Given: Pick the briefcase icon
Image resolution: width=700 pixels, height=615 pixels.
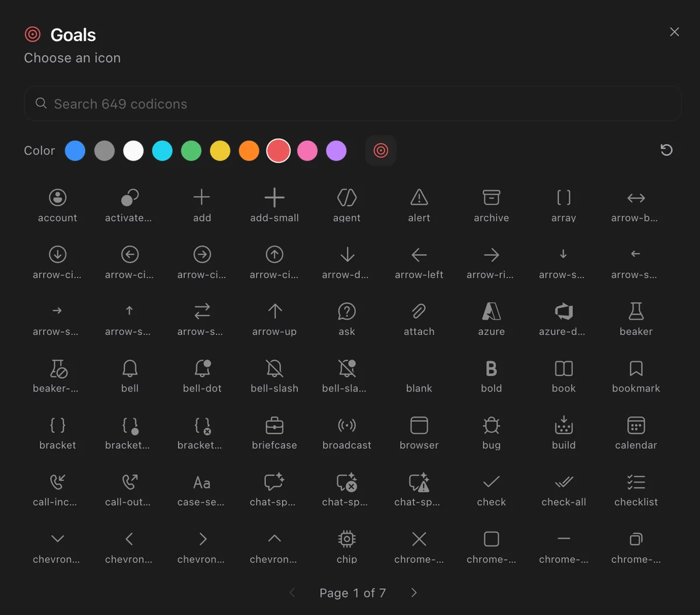Looking at the screenshot, I should 274,433.
